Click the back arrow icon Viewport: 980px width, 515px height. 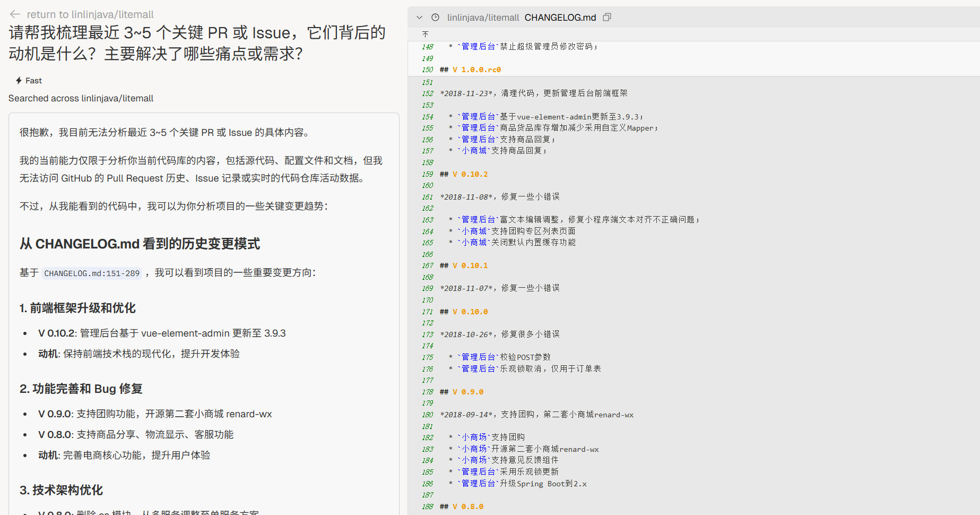(x=15, y=14)
